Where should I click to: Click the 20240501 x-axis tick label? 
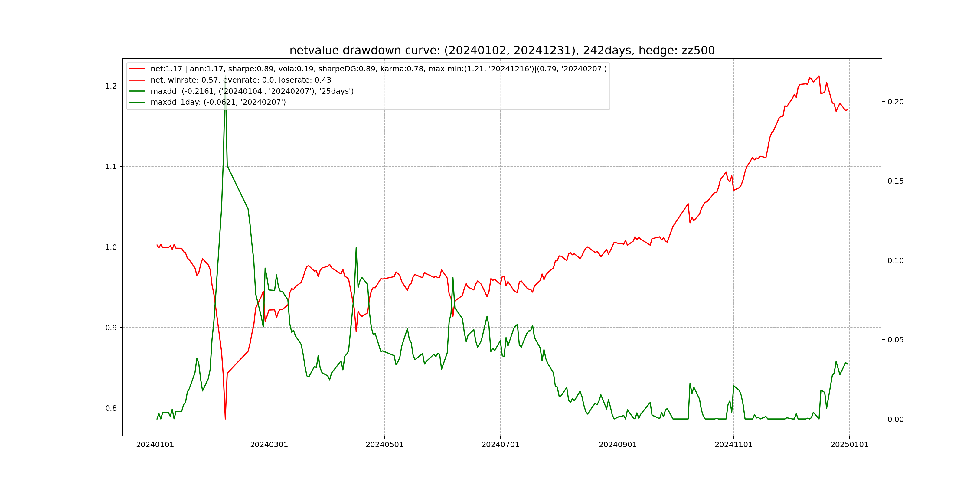385,445
